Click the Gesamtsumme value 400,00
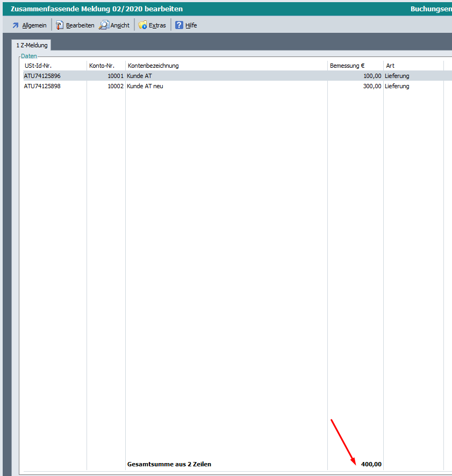 (x=371, y=464)
